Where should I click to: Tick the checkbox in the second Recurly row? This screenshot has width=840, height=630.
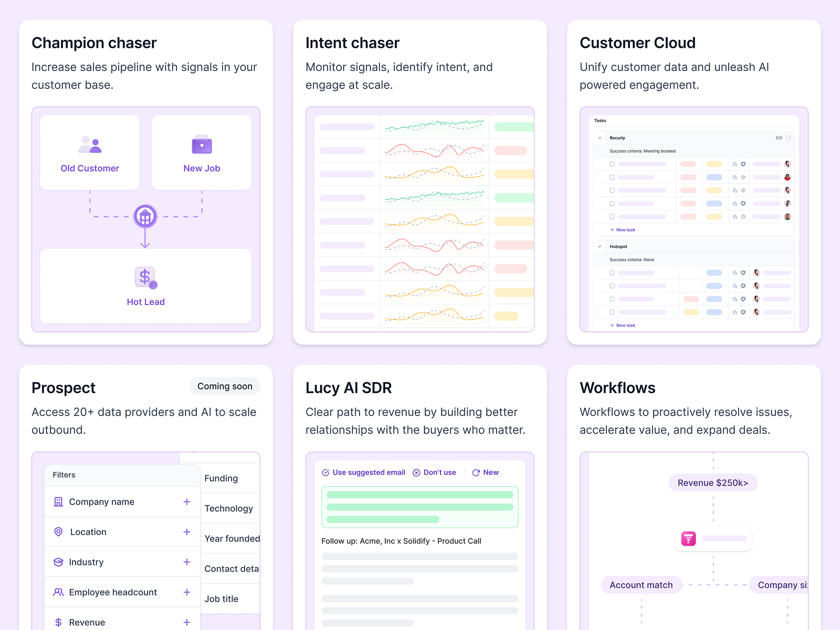[x=612, y=177]
